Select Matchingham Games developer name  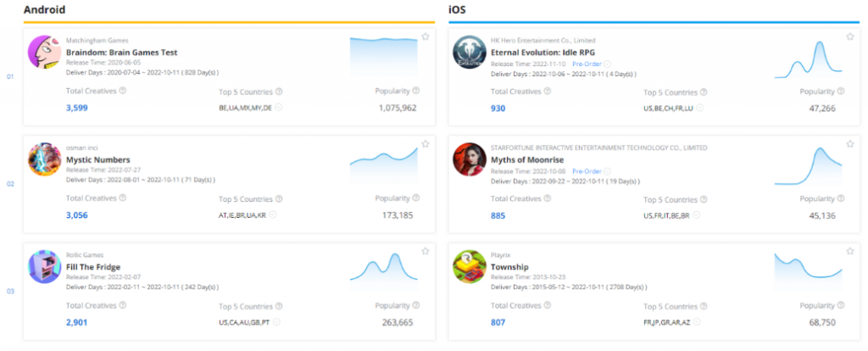point(97,41)
